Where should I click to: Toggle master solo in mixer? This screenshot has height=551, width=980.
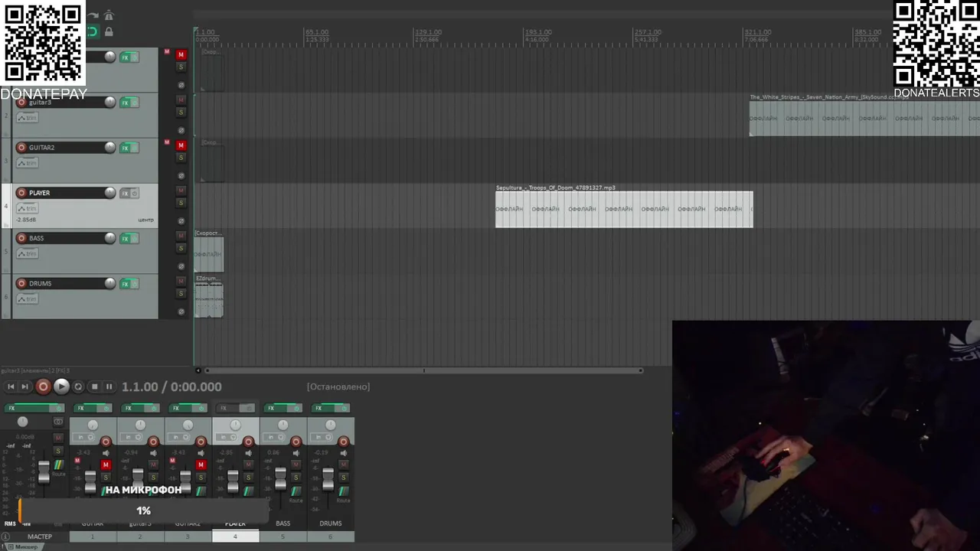58,451
